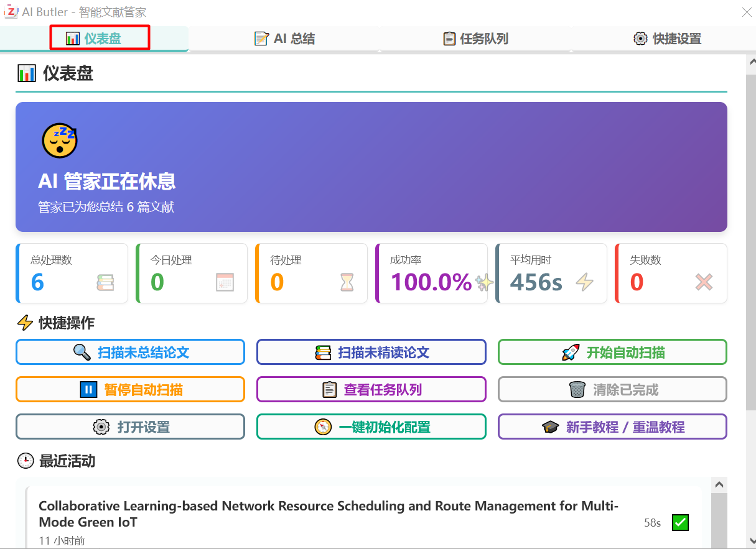Open the 快捷设置 tab
Image resolution: width=756 pixels, height=549 pixels.
667,39
